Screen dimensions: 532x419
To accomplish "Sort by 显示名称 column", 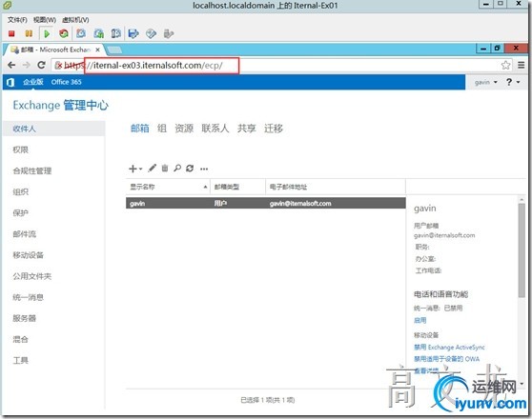I will click(168, 187).
